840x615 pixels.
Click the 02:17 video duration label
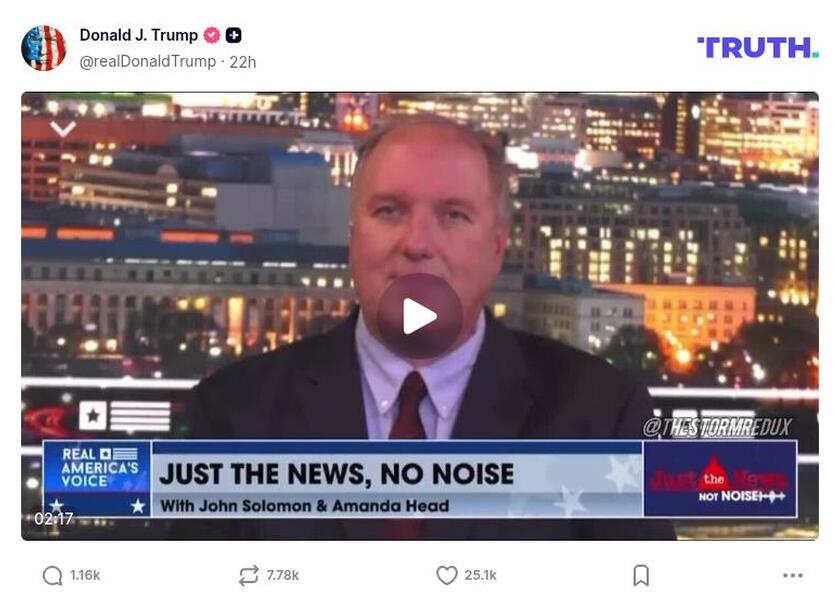click(x=54, y=519)
